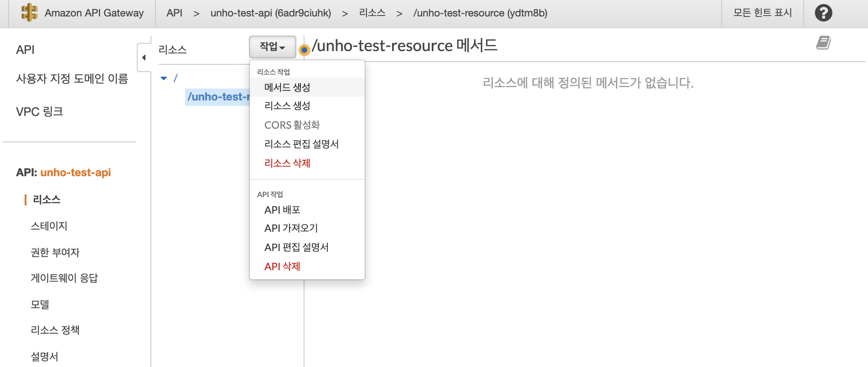Click 리소스 breadcrumb link
The image size is (868, 367).
click(372, 13)
